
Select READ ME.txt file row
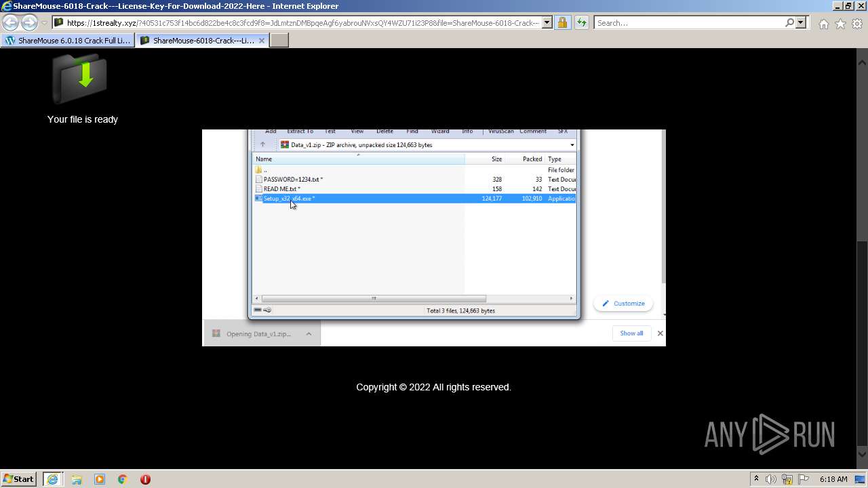pyautogui.click(x=414, y=189)
